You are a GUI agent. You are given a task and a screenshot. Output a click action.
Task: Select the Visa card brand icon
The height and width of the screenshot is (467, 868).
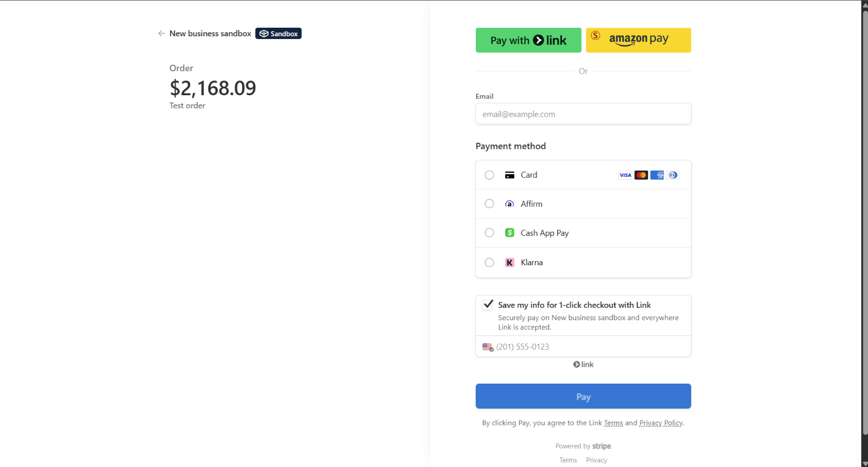625,175
